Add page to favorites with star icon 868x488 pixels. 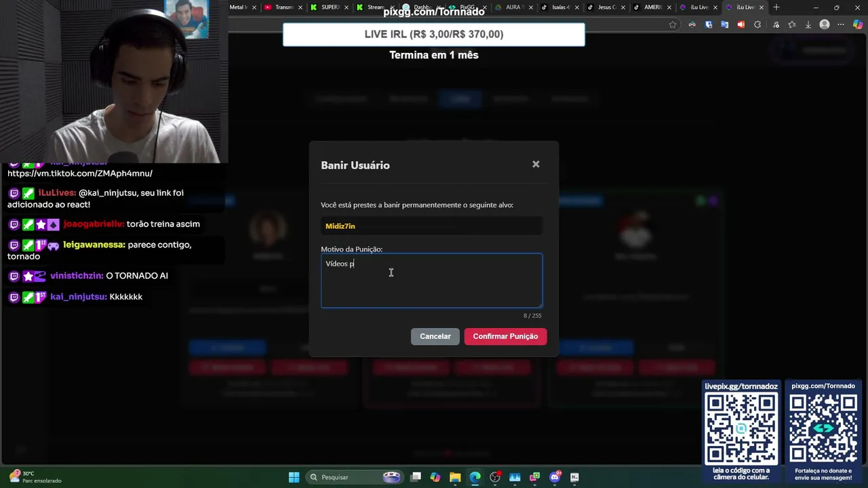coord(673,24)
